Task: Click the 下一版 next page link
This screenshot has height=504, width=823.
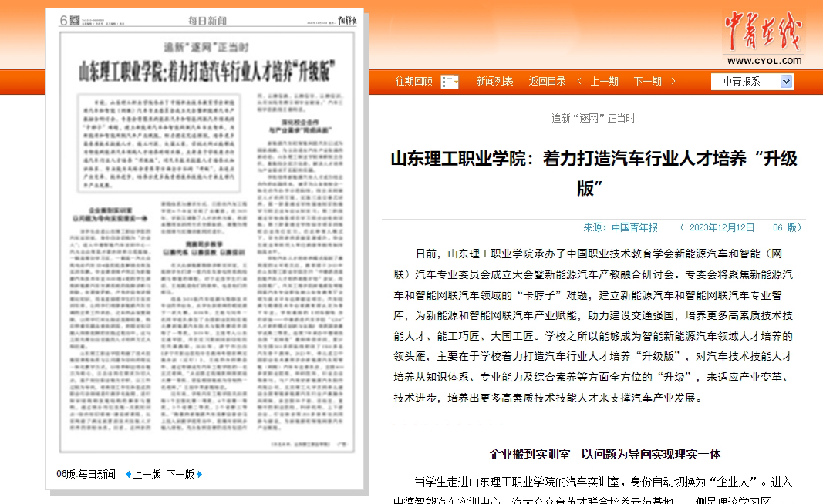Action: coord(180,475)
